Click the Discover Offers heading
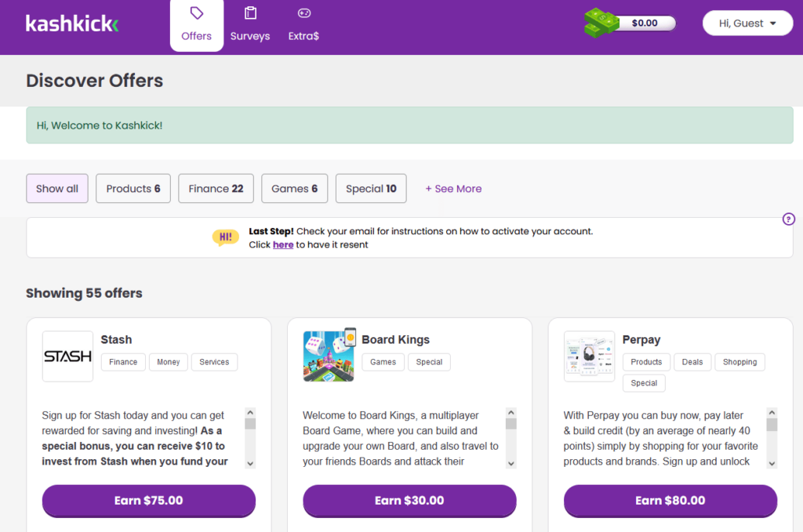The image size is (803, 532). (x=95, y=81)
